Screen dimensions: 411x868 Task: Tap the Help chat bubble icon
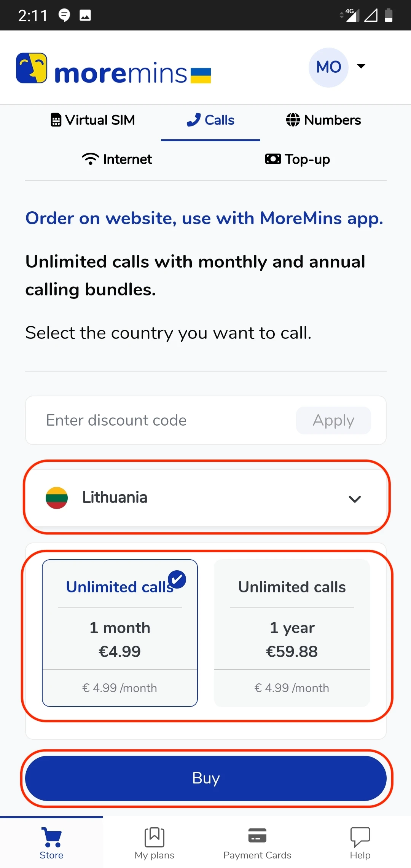coord(360,837)
